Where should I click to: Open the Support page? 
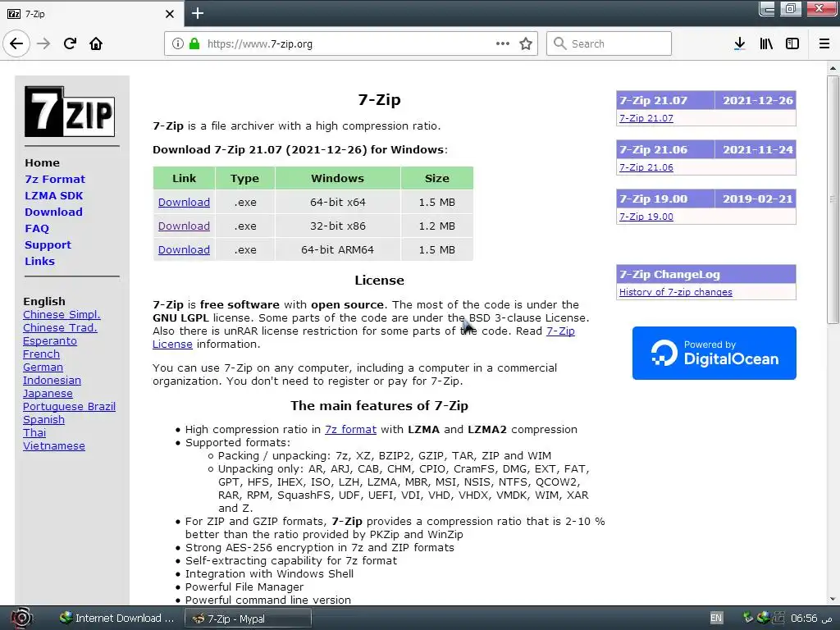coord(48,244)
